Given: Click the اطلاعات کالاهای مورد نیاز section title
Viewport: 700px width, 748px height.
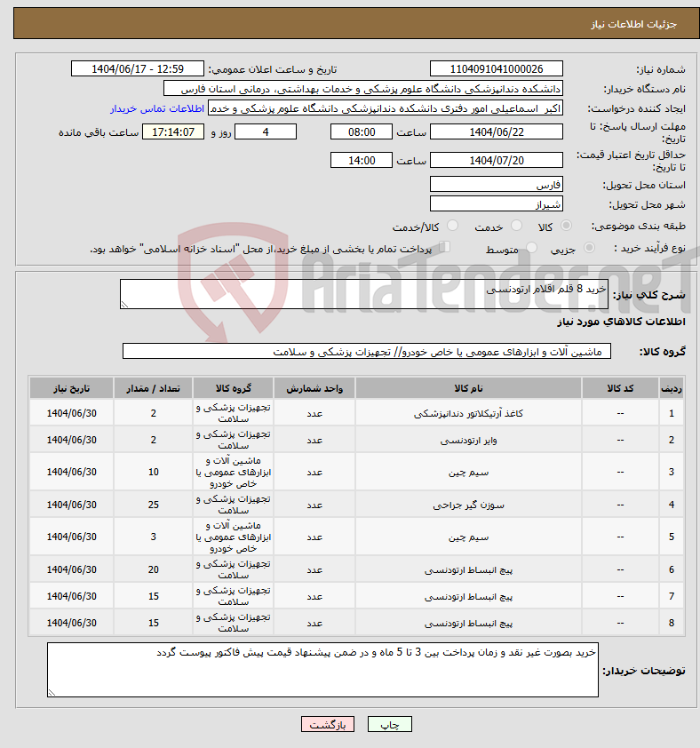Looking at the screenshot, I should [621, 322].
